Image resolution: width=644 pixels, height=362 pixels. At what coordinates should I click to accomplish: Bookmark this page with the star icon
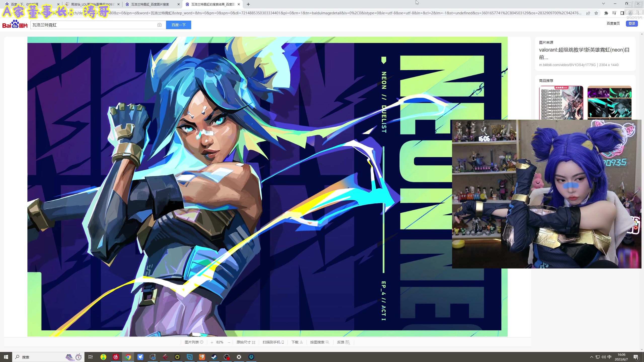pyautogui.click(x=596, y=13)
